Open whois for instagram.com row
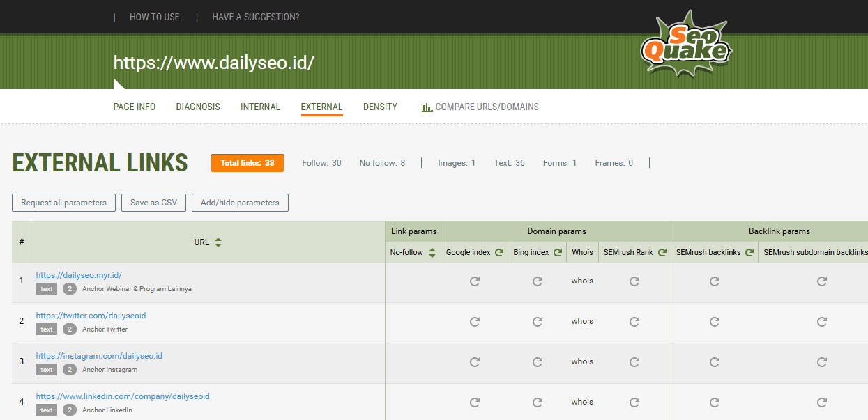 pos(582,361)
